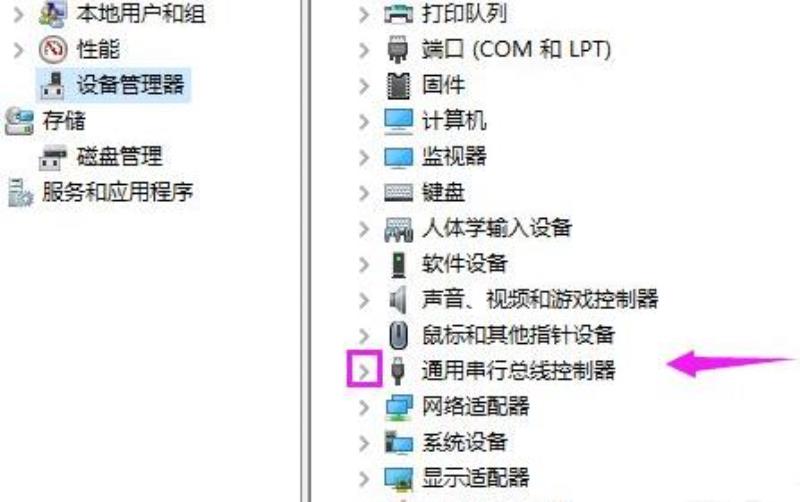Click the USB controller plug icon
Image resolution: width=800 pixels, height=502 pixels.
[x=398, y=371]
